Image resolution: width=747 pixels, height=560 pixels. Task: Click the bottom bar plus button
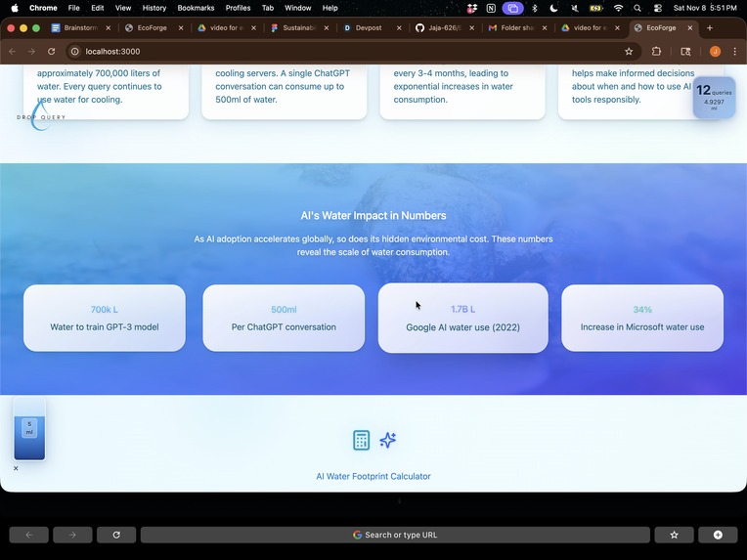(x=718, y=535)
